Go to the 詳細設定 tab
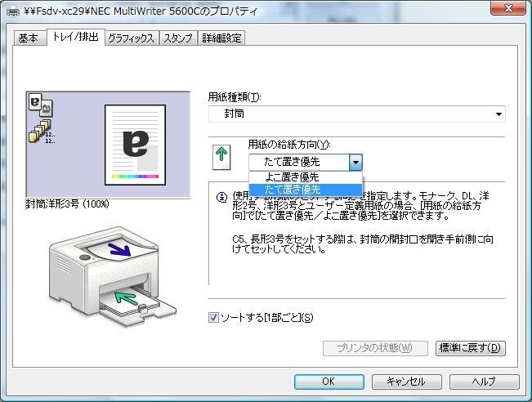 pos(221,38)
